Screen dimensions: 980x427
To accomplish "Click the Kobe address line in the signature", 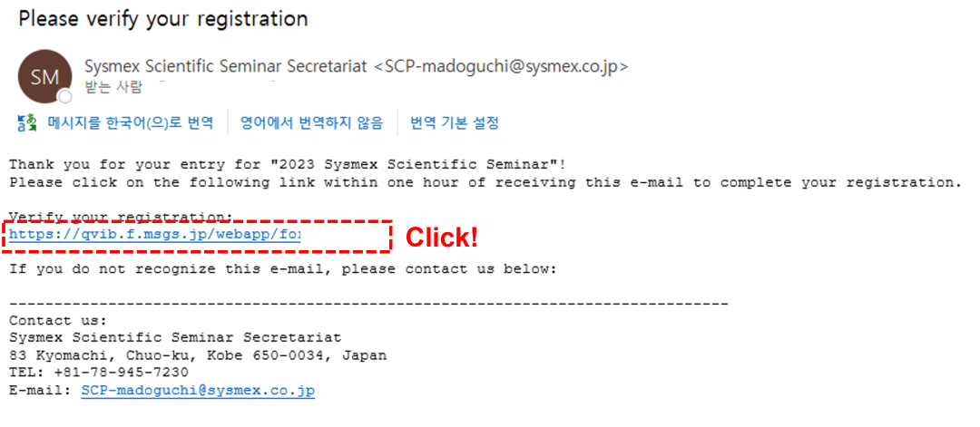I will point(198,355).
